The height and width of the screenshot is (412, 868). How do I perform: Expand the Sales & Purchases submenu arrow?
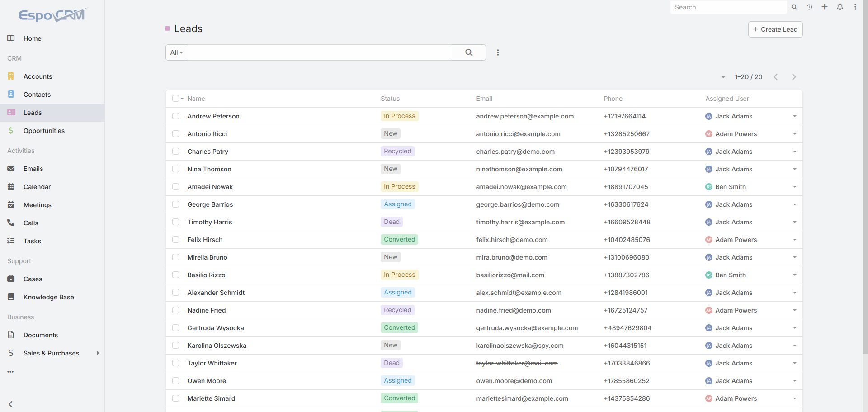point(98,353)
